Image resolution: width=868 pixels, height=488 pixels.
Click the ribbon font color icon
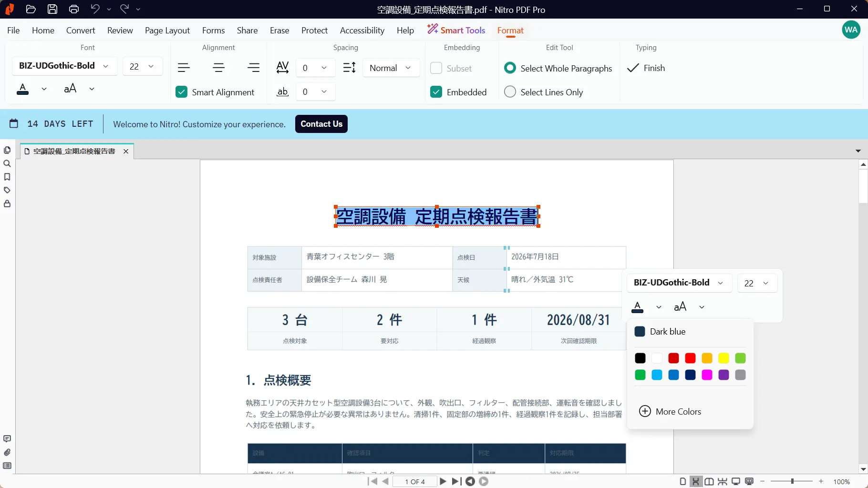click(22, 89)
